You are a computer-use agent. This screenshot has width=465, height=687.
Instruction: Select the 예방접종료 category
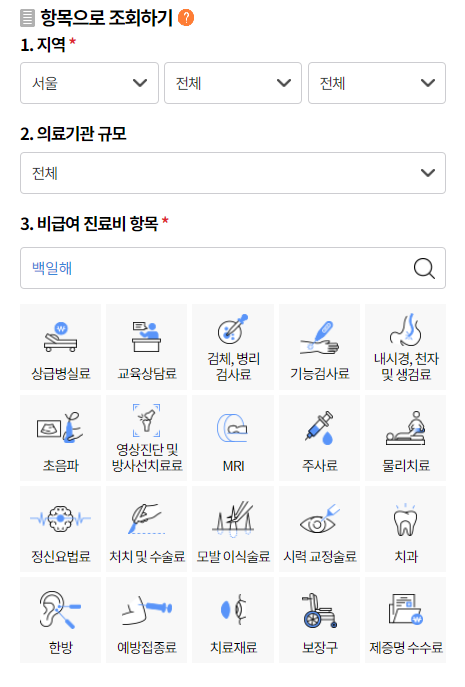tap(147, 620)
